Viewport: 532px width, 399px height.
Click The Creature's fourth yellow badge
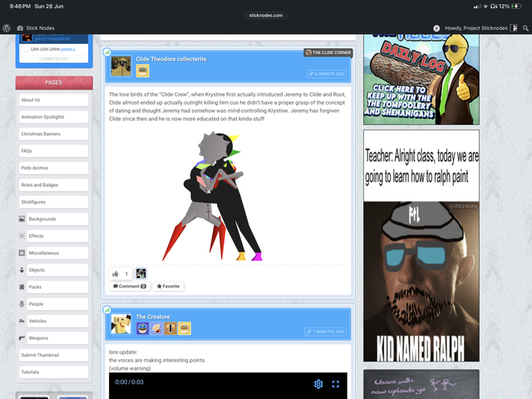(x=185, y=328)
